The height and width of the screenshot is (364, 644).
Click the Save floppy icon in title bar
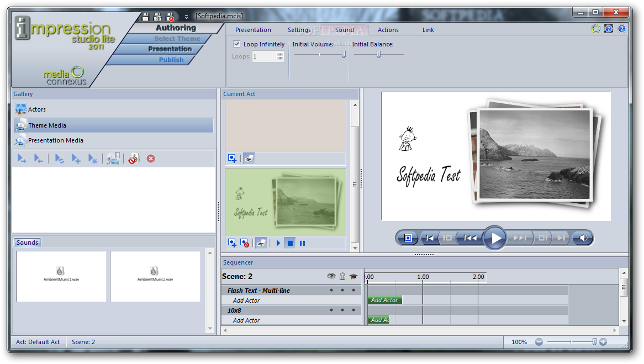click(x=145, y=17)
